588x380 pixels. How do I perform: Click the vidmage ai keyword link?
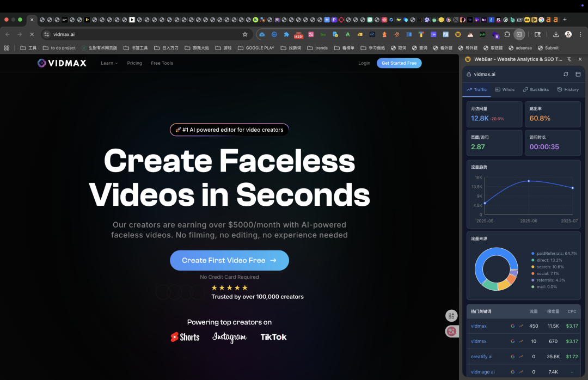(482, 372)
